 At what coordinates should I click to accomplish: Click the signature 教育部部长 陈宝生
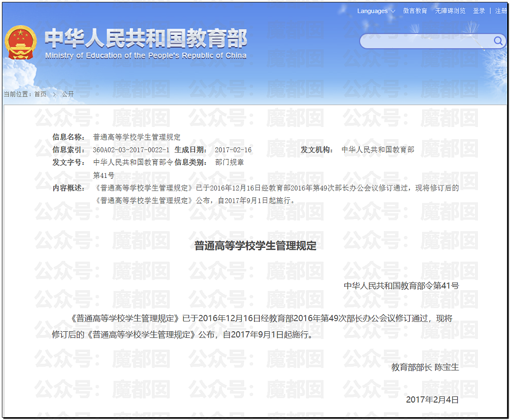click(x=425, y=367)
